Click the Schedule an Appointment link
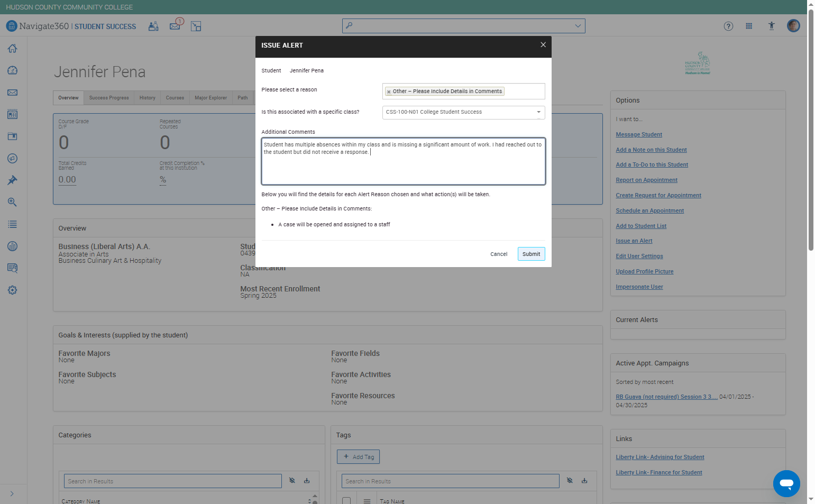Screen dimensions: 815x504 (x=649, y=211)
